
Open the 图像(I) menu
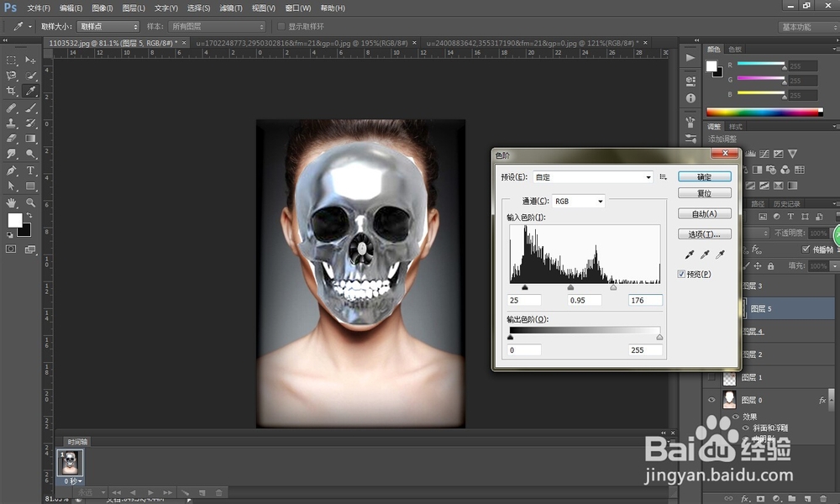pyautogui.click(x=102, y=8)
